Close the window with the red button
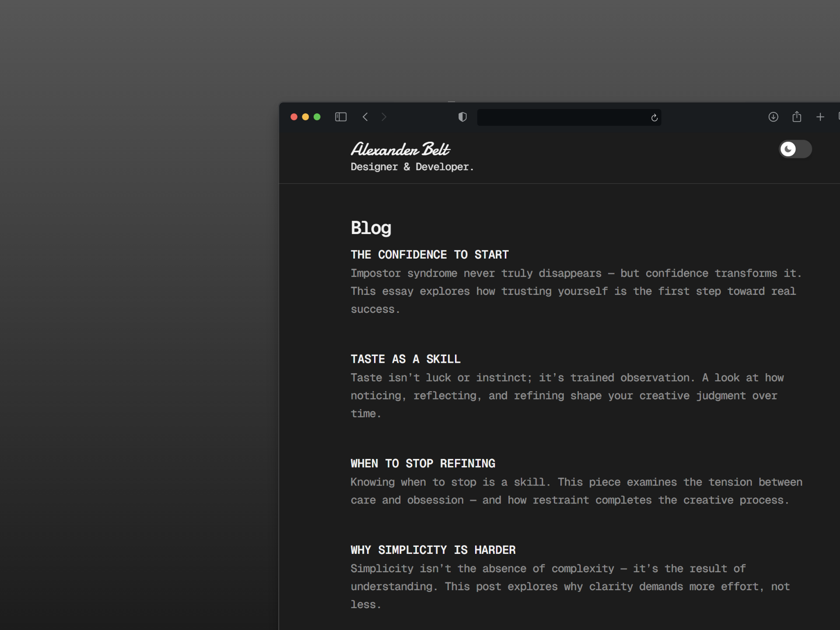 (x=294, y=117)
